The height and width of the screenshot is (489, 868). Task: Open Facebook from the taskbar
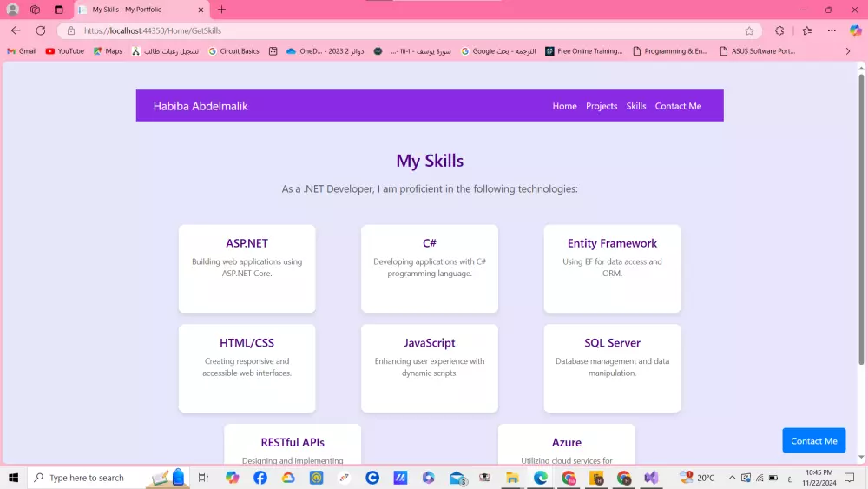[x=260, y=478]
